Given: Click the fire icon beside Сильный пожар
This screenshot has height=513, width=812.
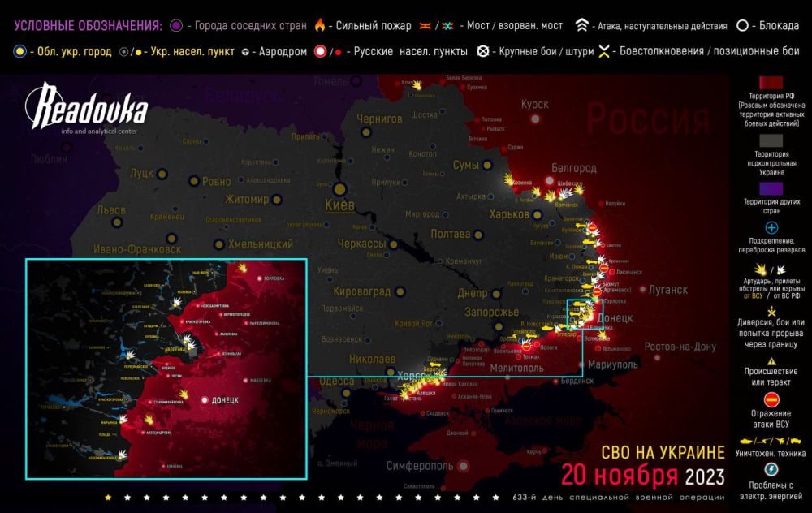Looking at the screenshot, I should 320,25.
